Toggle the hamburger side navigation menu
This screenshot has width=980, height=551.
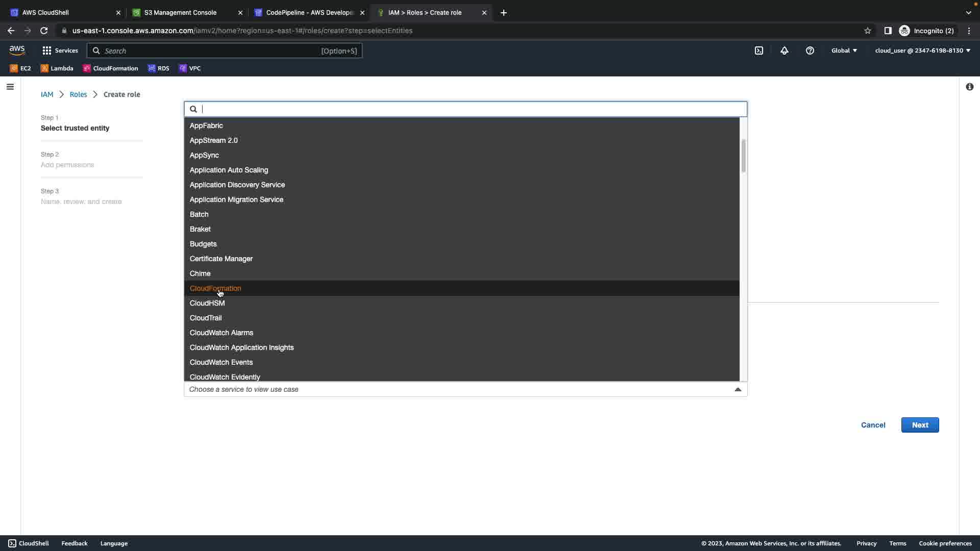pos(10,87)
